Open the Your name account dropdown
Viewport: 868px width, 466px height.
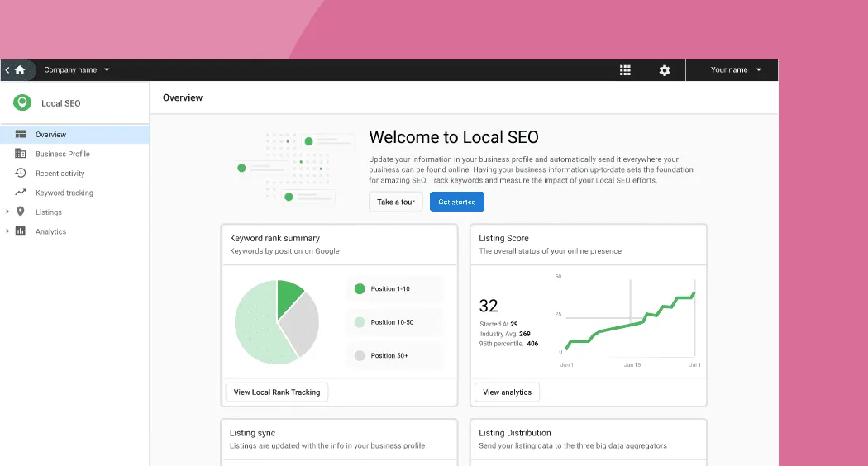tap(736, 70)
